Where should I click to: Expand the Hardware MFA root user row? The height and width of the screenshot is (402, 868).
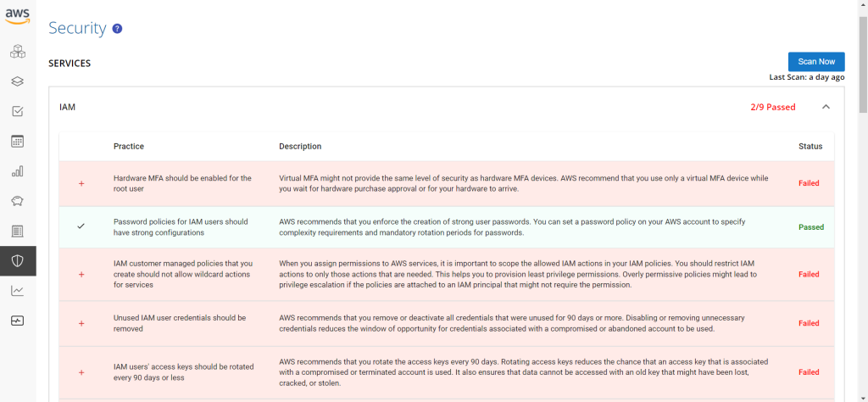pos(81,183)
